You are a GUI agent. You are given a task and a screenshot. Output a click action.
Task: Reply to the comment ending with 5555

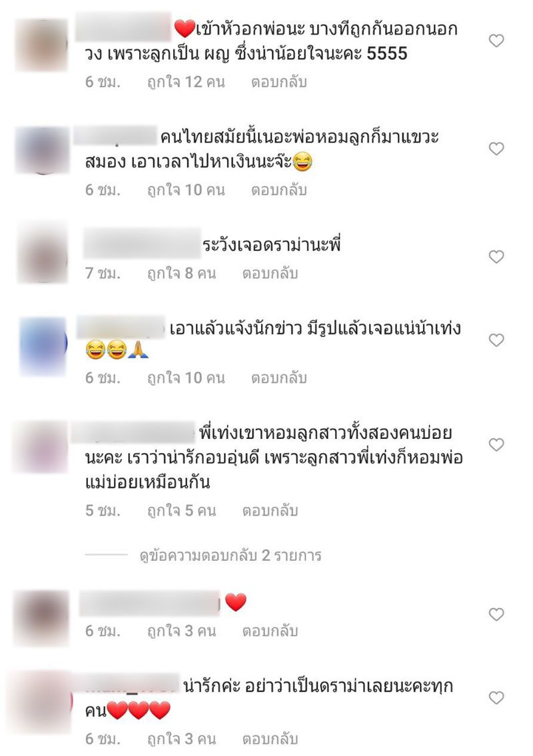click(x=278, y=82)
